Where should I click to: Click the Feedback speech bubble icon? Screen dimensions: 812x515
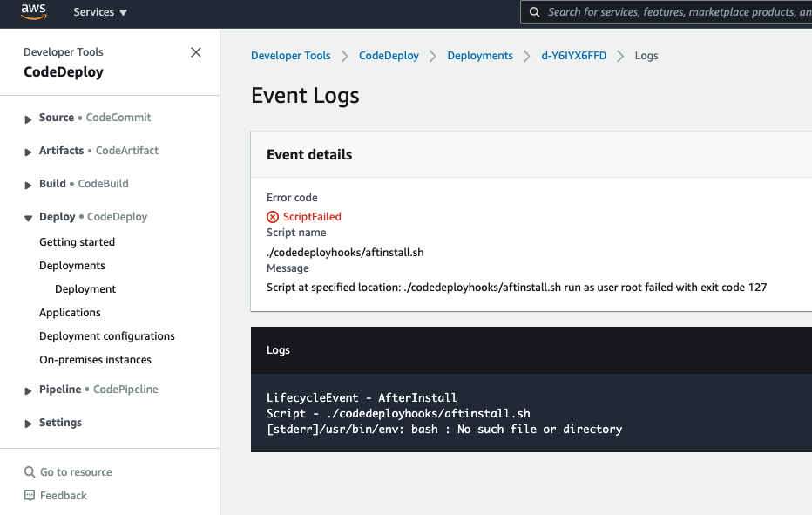pos(30,495)
